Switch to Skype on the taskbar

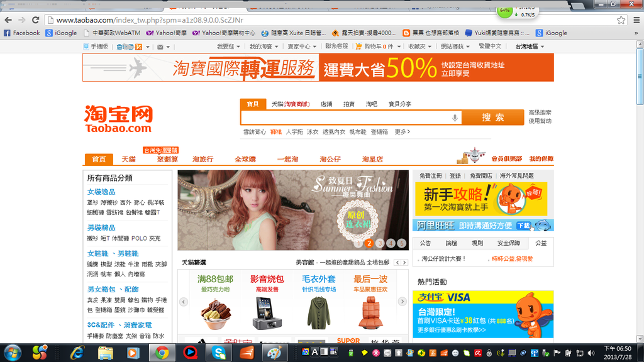218,353
